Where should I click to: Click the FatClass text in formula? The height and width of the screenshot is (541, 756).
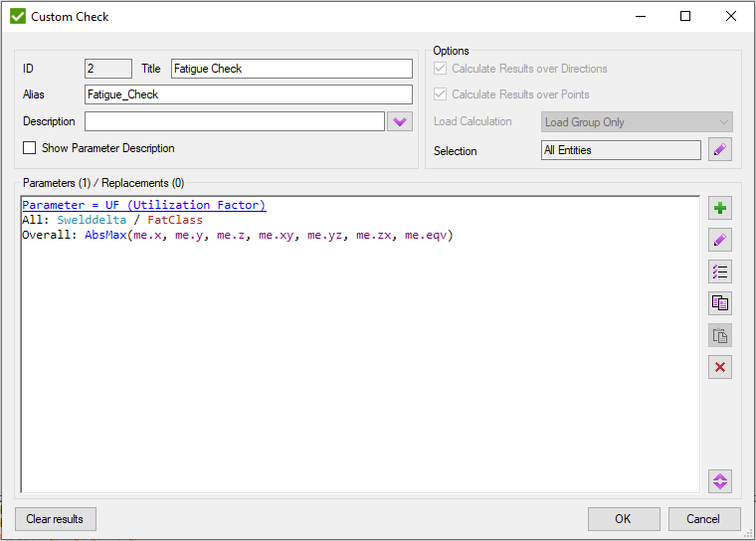pos(175,220)
